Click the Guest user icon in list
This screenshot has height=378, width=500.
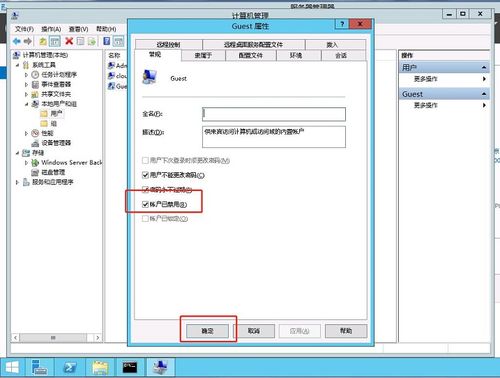pyautogui.click(x=111, y=86)
